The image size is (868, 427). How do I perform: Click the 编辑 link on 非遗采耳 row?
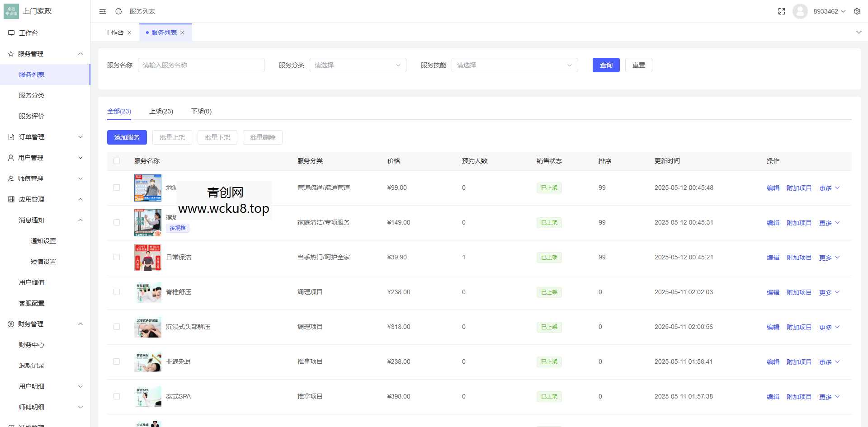773,361
